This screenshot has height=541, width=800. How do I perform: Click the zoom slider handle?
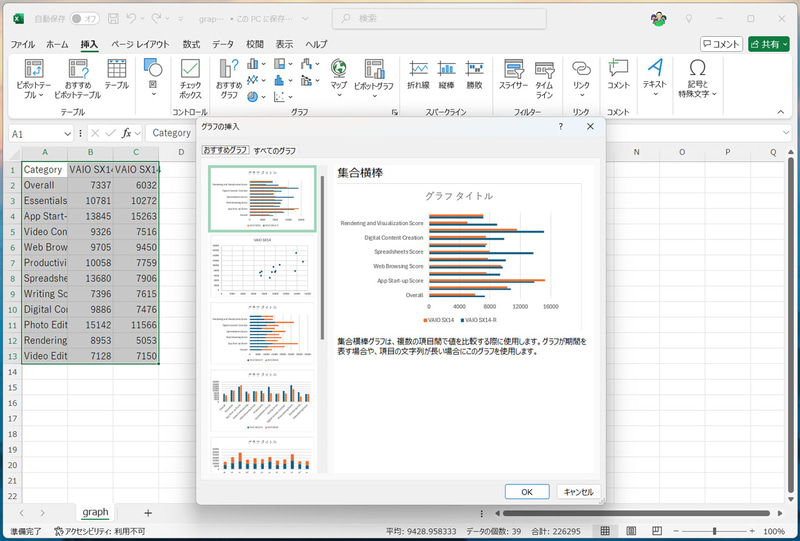point(714,531)
